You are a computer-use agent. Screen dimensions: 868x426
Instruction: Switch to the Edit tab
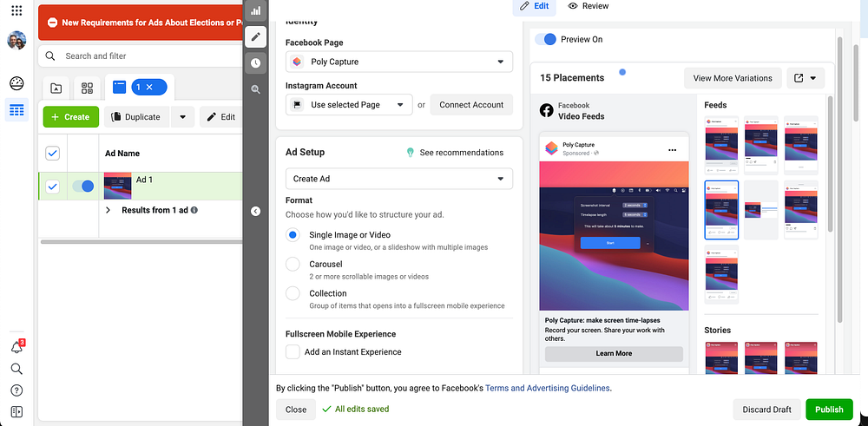click(534, 6)
